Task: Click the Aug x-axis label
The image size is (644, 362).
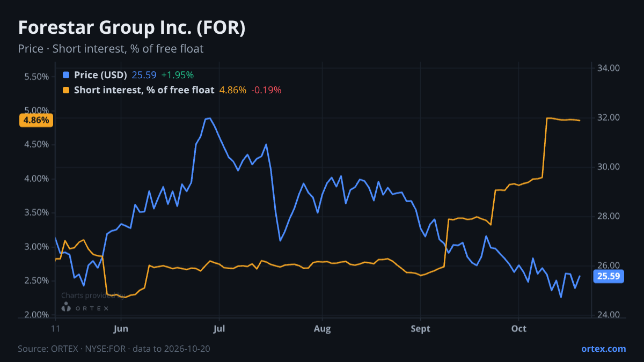Action: coord(322,329)
